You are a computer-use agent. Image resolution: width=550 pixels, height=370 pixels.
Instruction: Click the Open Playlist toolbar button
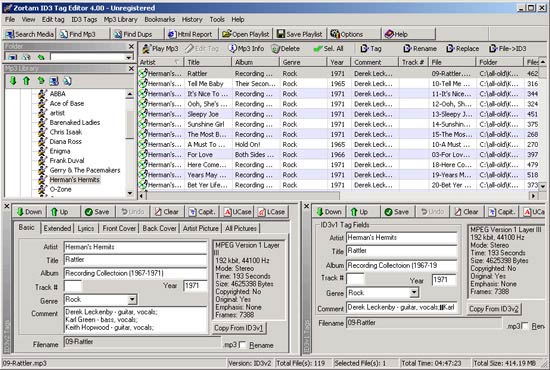pos(246,34)
